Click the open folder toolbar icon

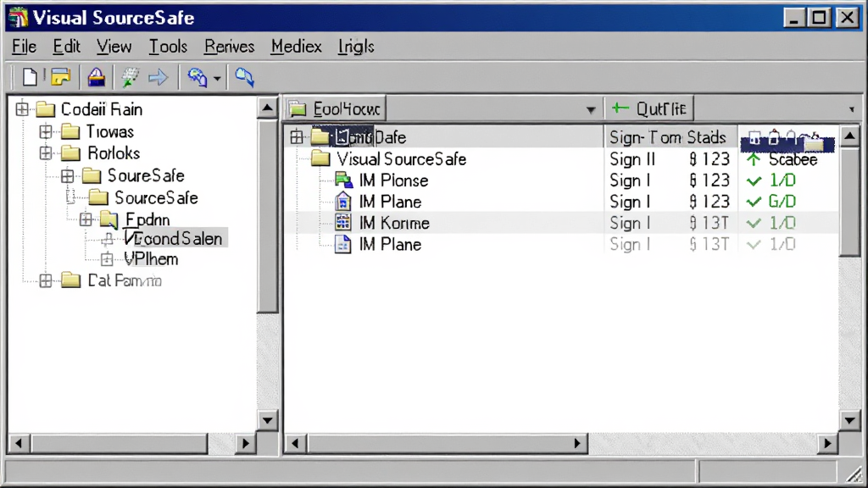tap(61, 77)
